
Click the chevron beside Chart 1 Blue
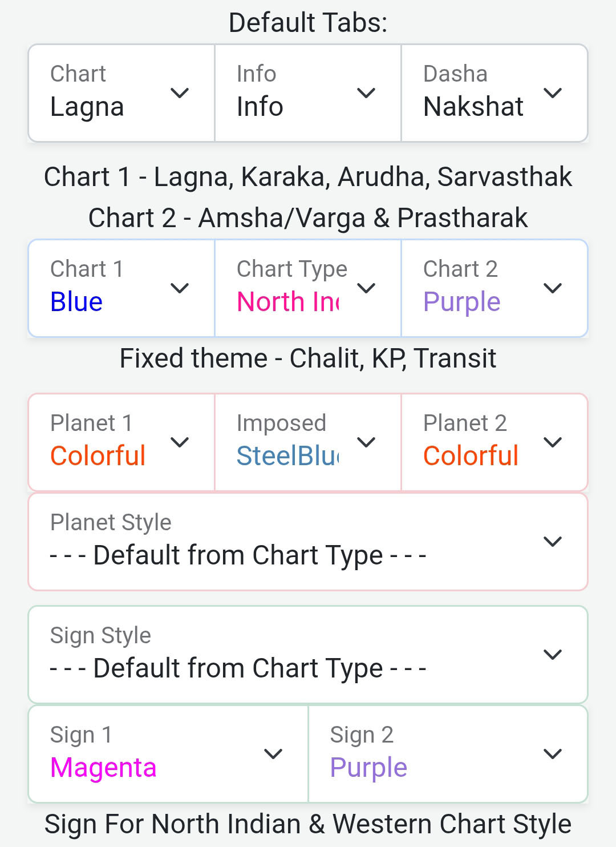tap(180, 288)
